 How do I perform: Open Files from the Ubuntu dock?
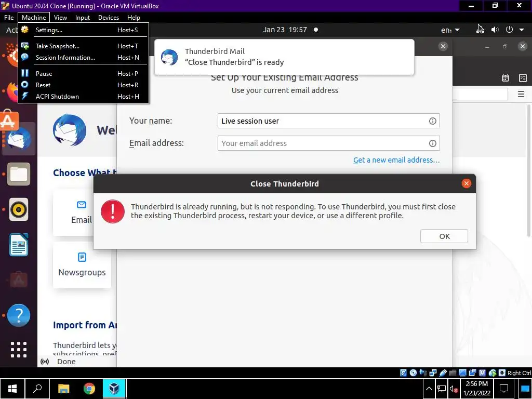[x=19, y=174]
